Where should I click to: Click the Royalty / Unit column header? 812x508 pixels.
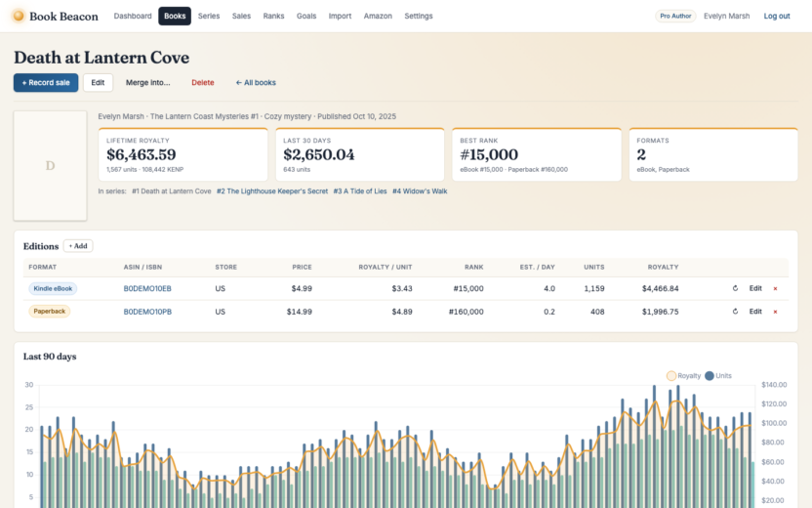coord(386,268)
